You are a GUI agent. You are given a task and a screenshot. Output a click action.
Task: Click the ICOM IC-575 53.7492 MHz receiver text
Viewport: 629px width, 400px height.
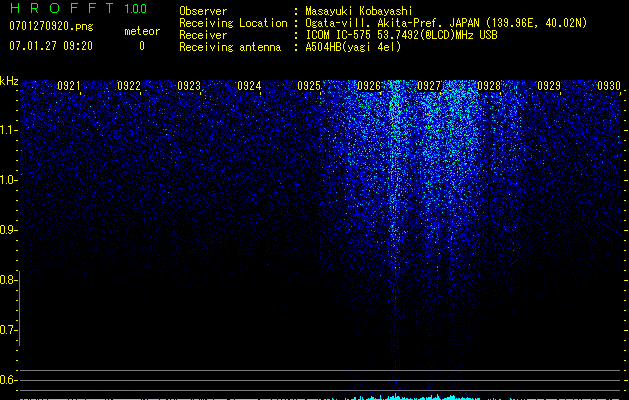[x=401, y=35]
